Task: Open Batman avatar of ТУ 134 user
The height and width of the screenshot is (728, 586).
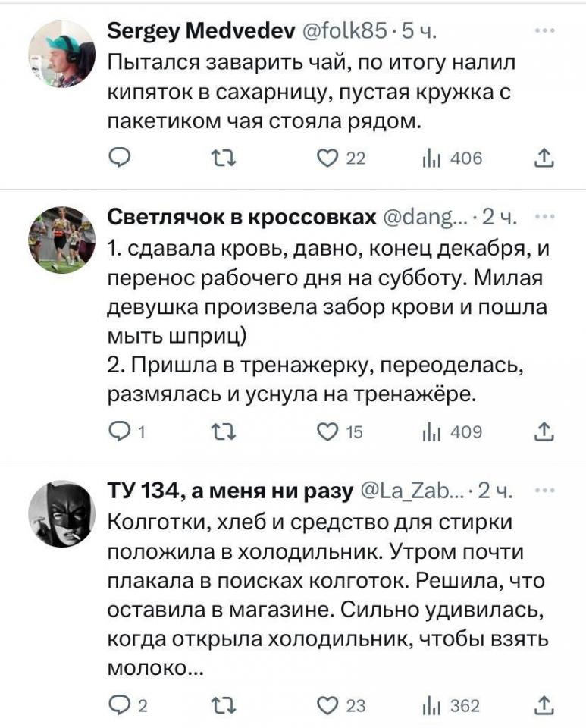Action: pos(61,513)
